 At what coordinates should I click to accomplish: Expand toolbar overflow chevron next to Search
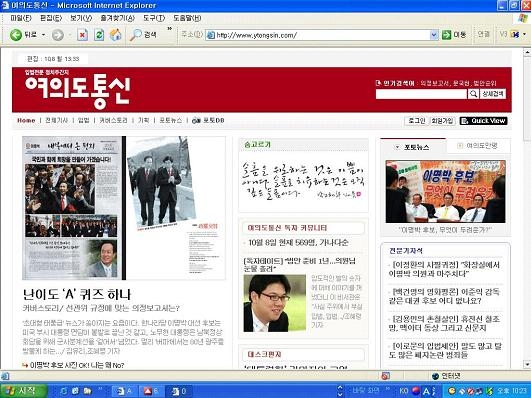(x=170, y=29)
